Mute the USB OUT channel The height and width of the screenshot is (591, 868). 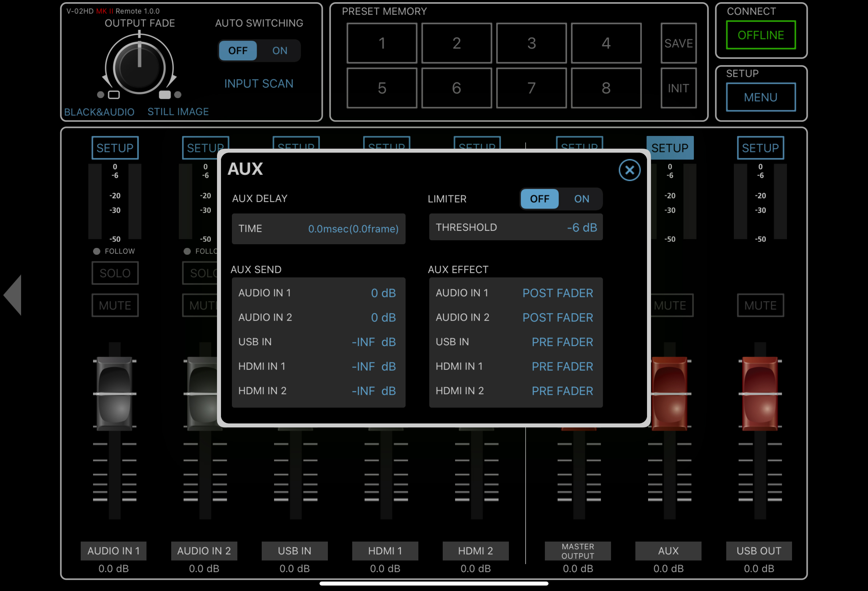click(x=760, y=305)
